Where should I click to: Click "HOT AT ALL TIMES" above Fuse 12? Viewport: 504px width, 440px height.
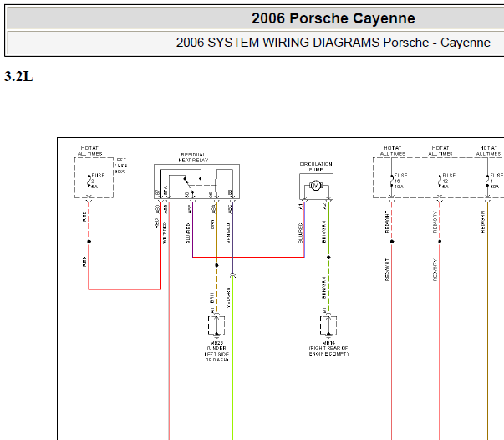[440, 151]
